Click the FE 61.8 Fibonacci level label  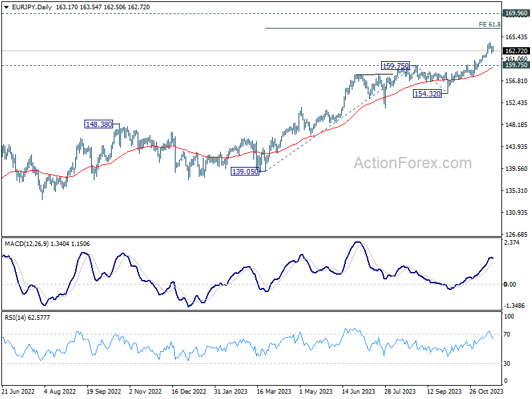point(489,25)
